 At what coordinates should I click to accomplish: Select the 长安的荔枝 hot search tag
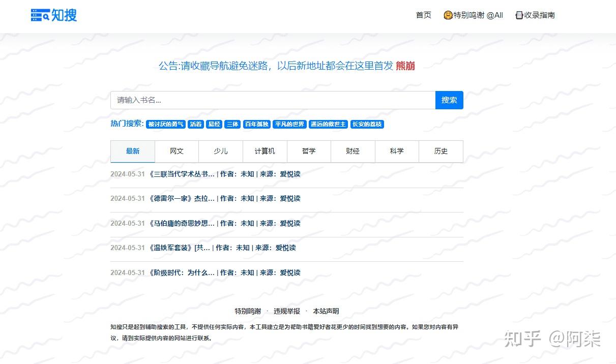[367, 124]
